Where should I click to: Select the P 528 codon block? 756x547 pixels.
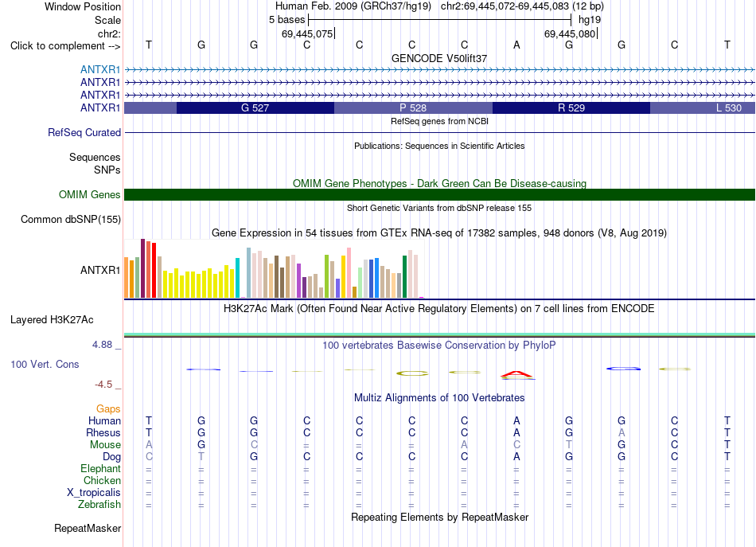[x=413, y=108]
